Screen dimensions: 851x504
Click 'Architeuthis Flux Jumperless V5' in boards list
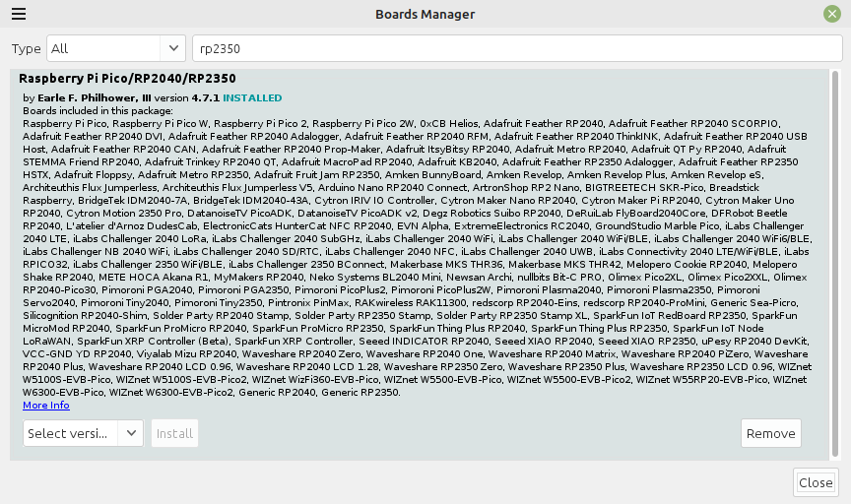point(237,188)
